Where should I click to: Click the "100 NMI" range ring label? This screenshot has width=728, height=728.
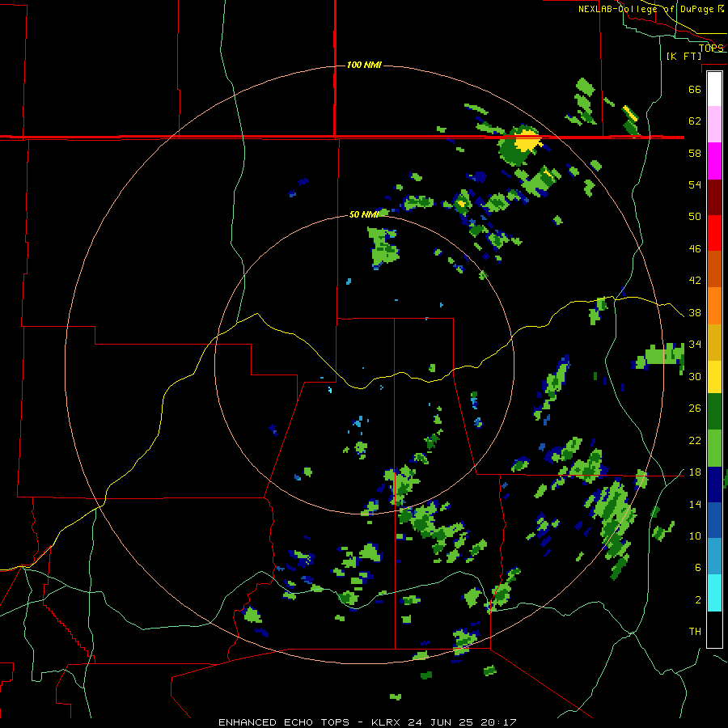click(x=364, y=65)
